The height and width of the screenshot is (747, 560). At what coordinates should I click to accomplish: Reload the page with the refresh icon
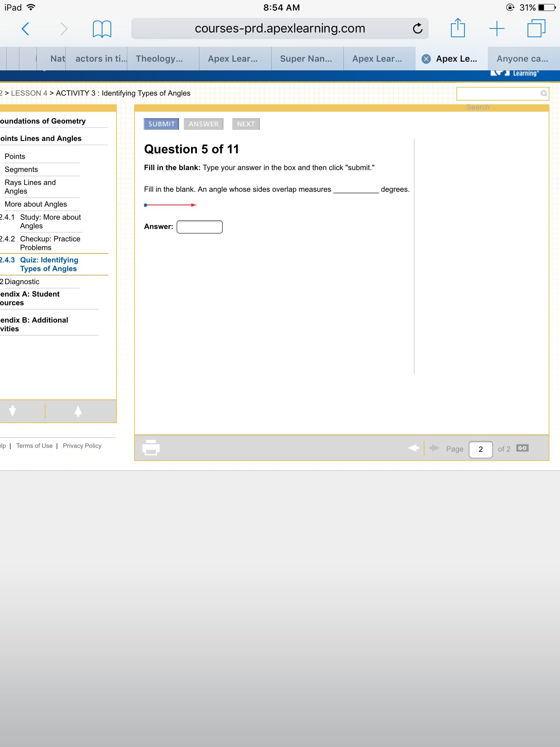417,28
